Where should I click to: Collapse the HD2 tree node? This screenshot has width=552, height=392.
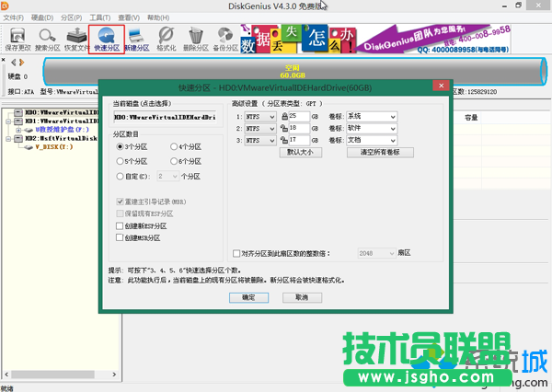(x=8, y=138)
